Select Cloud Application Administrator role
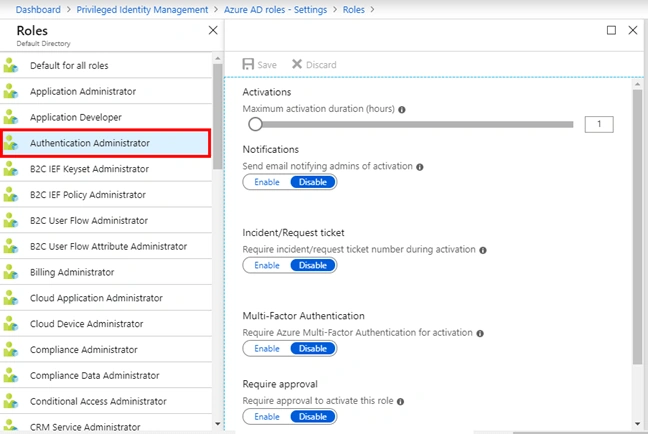 tap(106, 298)
